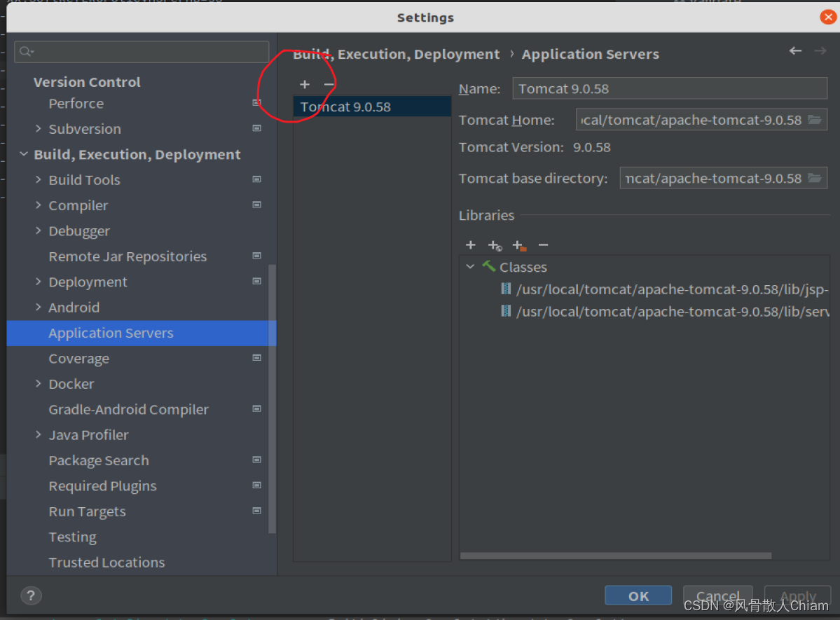The image size is (840, 620).
Task: Select Application Servers in the settings tree
Action: [142, 333]
